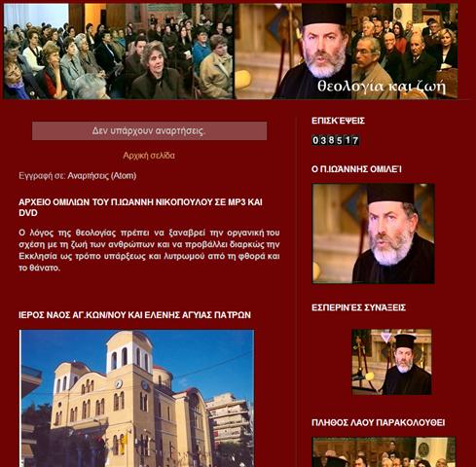Open the ΕΣΠΕΡΙΝΕΣ ΣΥΝΑΞΕΙΣ thumbnail image

(391, 362)
